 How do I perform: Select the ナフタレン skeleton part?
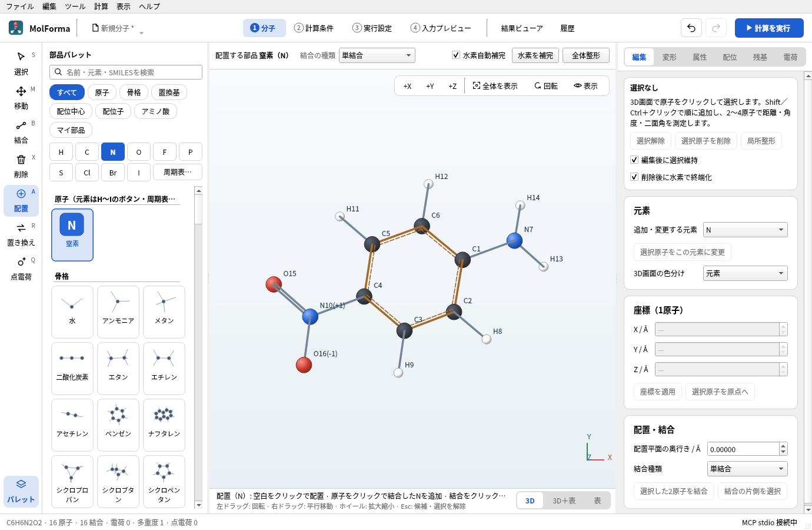point(164,425)
